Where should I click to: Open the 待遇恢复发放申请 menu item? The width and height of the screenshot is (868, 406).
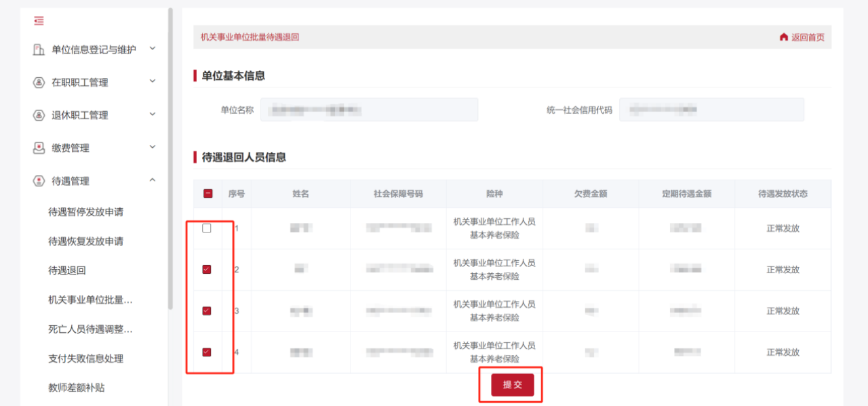85,241
